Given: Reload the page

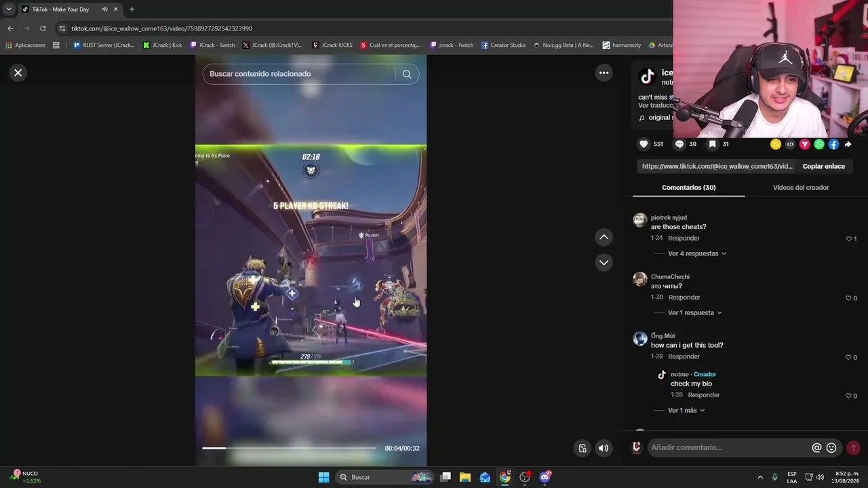Looking at the screenshot, I should pyautogui.click(x=43, y=28).
